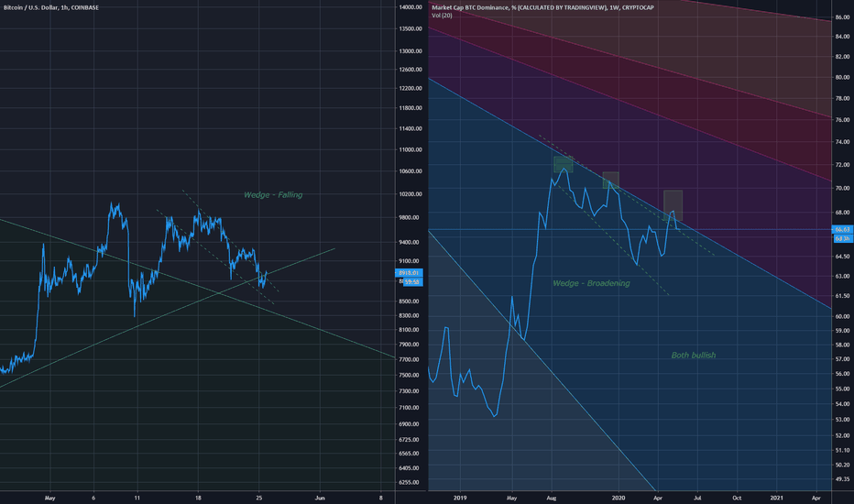Click the 59:58 bar countdown label
Viewport: 854px width, 504px height.
(412, 281)
